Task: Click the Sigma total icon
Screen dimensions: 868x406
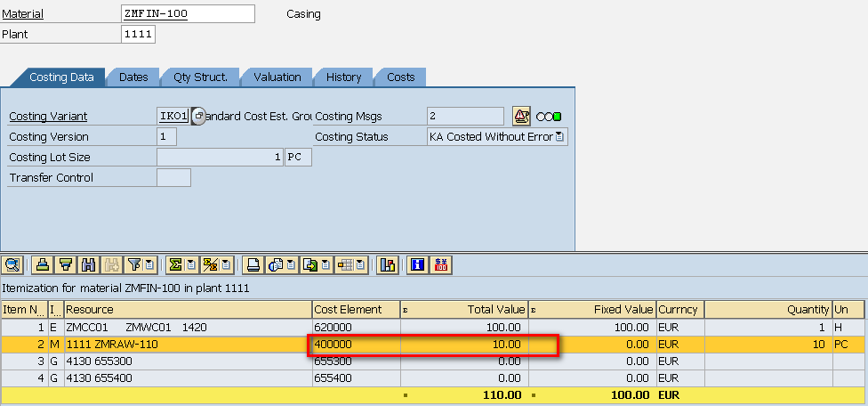Action: click(x=175, y=264)
